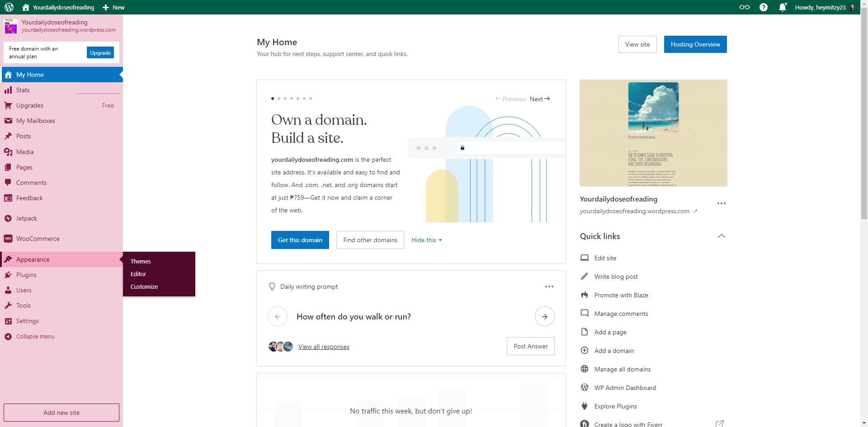Click the Manage all domains globe icon
This screenshot has width=868, height=427.
(585, 369)
